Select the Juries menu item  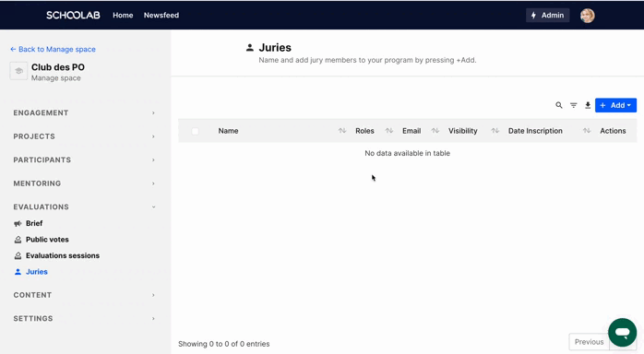click(x=37, y=272)
